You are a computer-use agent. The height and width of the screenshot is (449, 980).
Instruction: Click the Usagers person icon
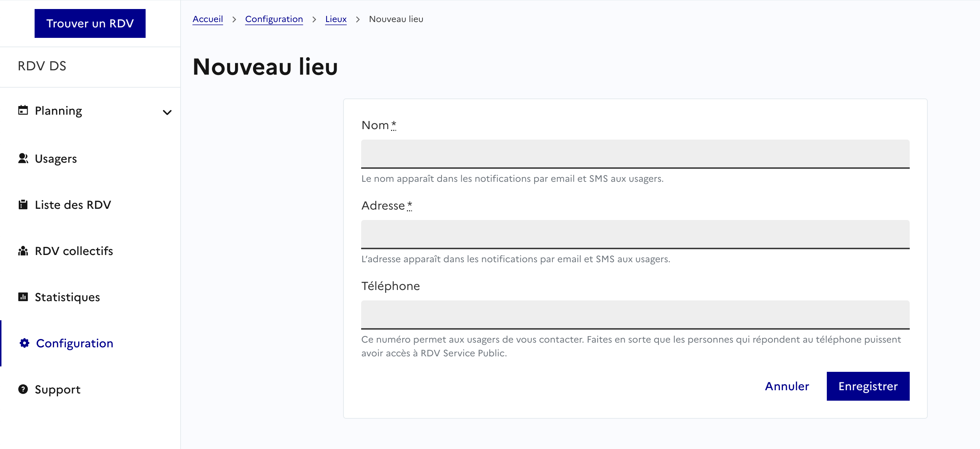pyautogui.click(x=23, y=158)
